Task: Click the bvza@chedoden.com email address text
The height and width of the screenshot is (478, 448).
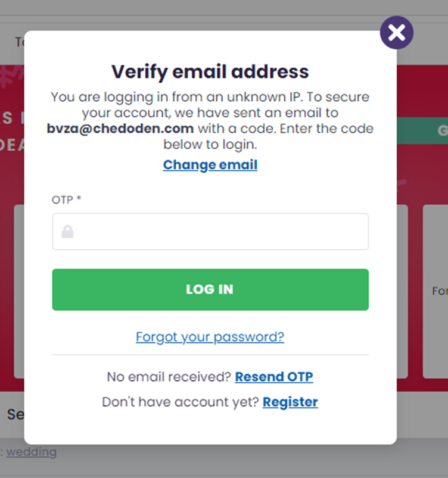Action: pyautogui.click(x=120, y=128)
